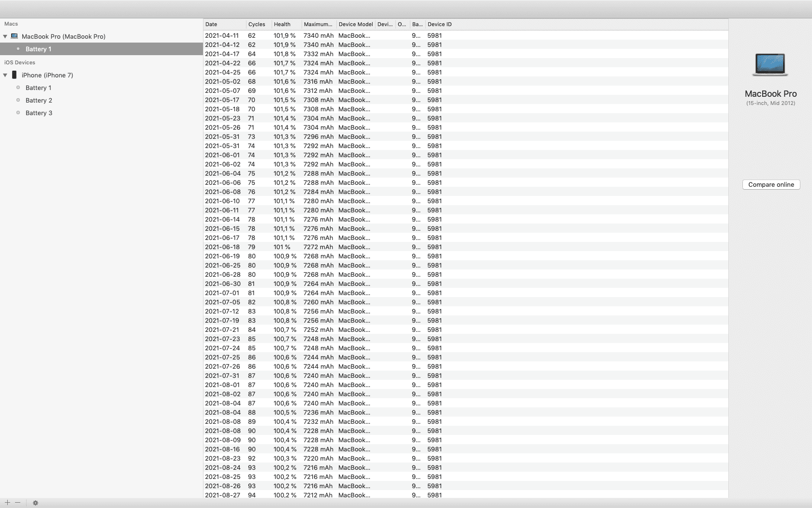Screen dimensions: 812x508
Task: Click cycles value 69 in 2021-05-07 row
Action: [x=251, y=90]
